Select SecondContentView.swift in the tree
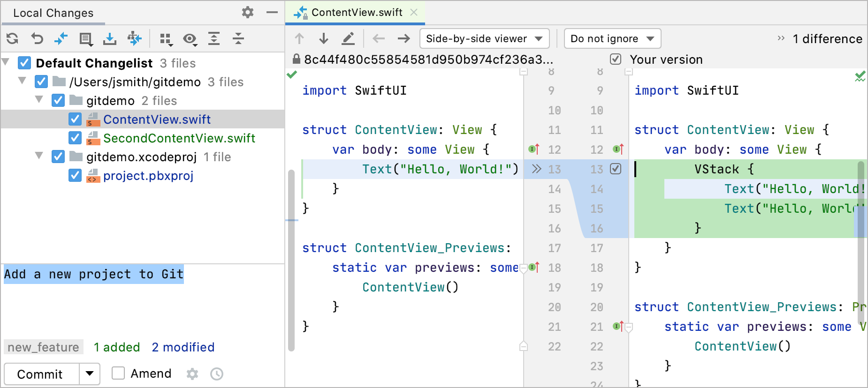Viewport: 868px width, 388px height. point(179,138)
